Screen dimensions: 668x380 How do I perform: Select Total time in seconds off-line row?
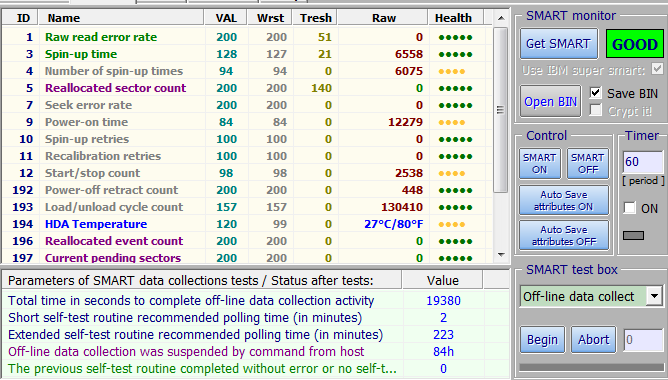[255, 301]
